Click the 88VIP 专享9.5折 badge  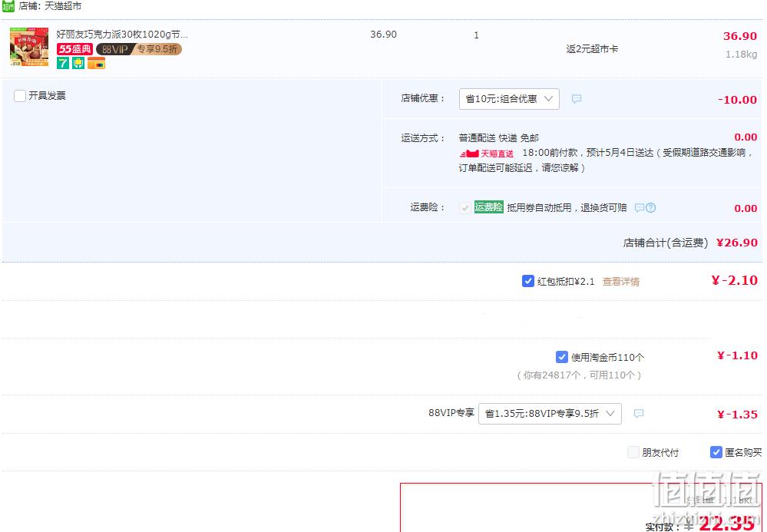click(139, 49)
